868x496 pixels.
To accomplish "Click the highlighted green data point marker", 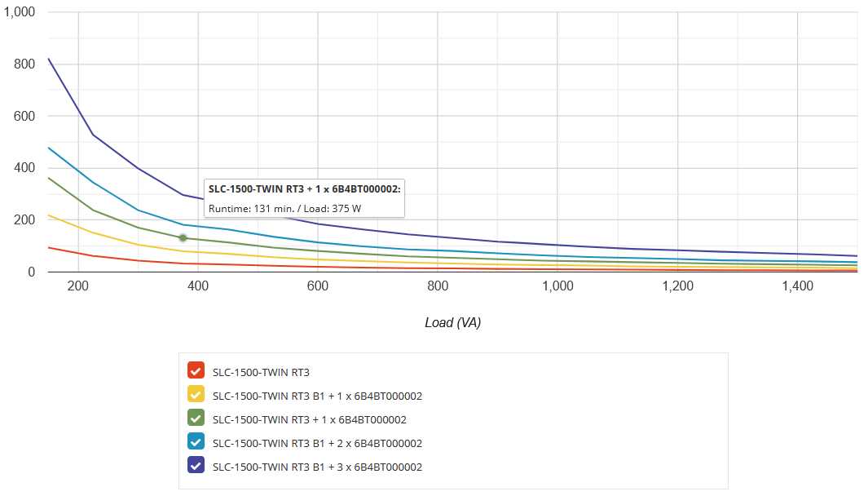I will pos(183,238).
